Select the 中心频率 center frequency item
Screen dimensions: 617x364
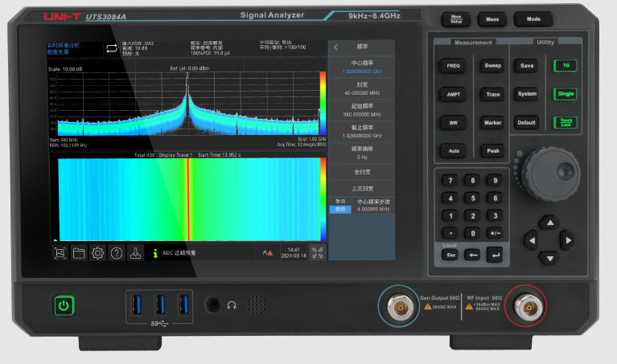tap(362, 67)
